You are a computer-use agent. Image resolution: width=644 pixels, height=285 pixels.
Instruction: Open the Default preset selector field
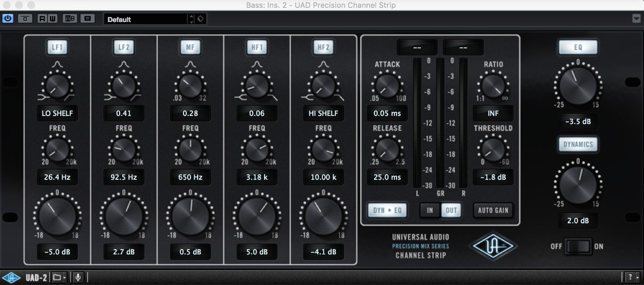145,19
